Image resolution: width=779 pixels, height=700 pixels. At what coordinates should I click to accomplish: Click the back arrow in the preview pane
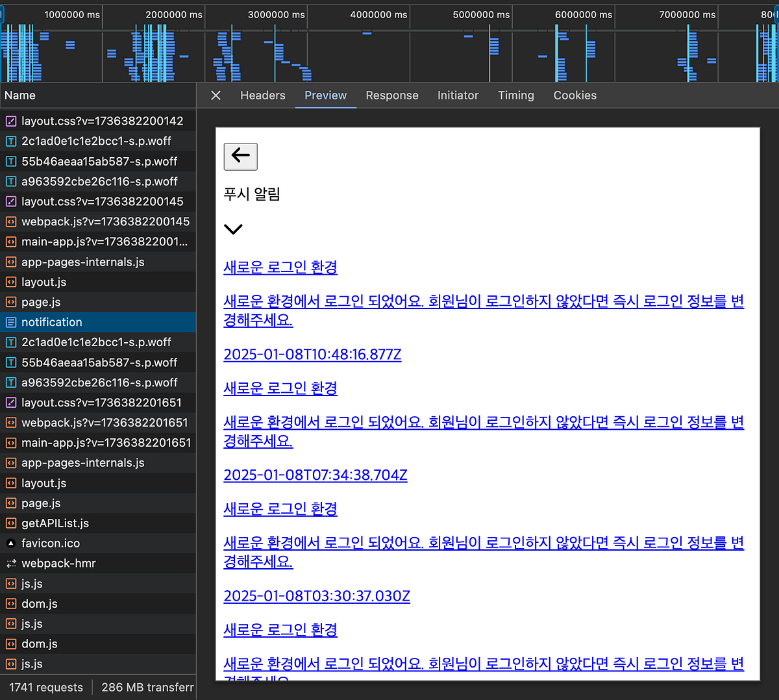(x=240, y=156)
